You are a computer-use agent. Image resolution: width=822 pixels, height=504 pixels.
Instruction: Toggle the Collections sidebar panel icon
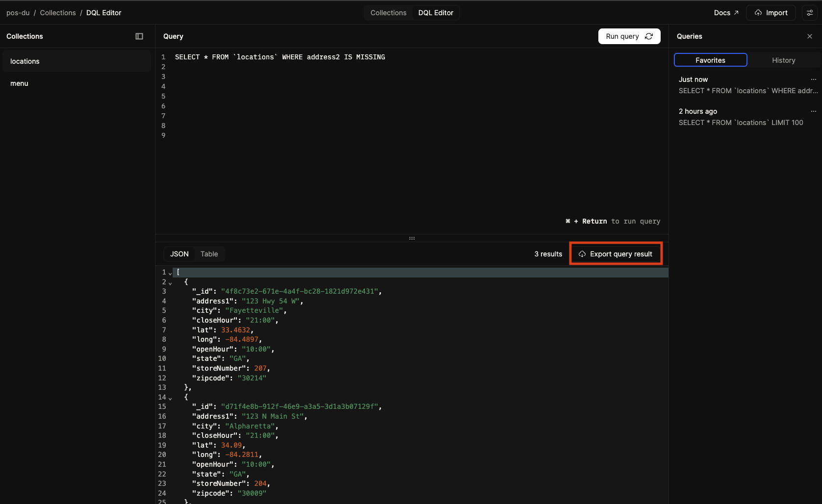point(139,36)
